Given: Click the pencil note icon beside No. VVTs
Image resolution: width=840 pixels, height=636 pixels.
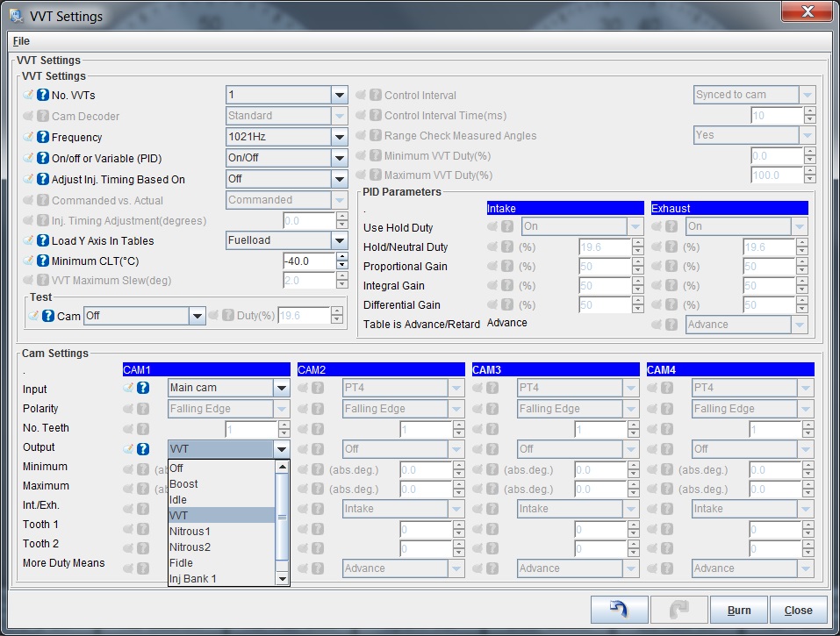Looking at the screenshot, I should [x=28, y=95].
